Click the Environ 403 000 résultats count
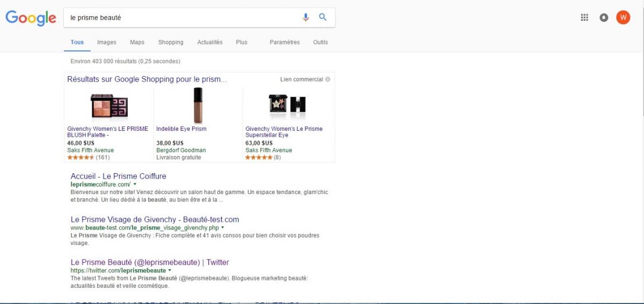 pyautogui.click(x=126, y=61)
